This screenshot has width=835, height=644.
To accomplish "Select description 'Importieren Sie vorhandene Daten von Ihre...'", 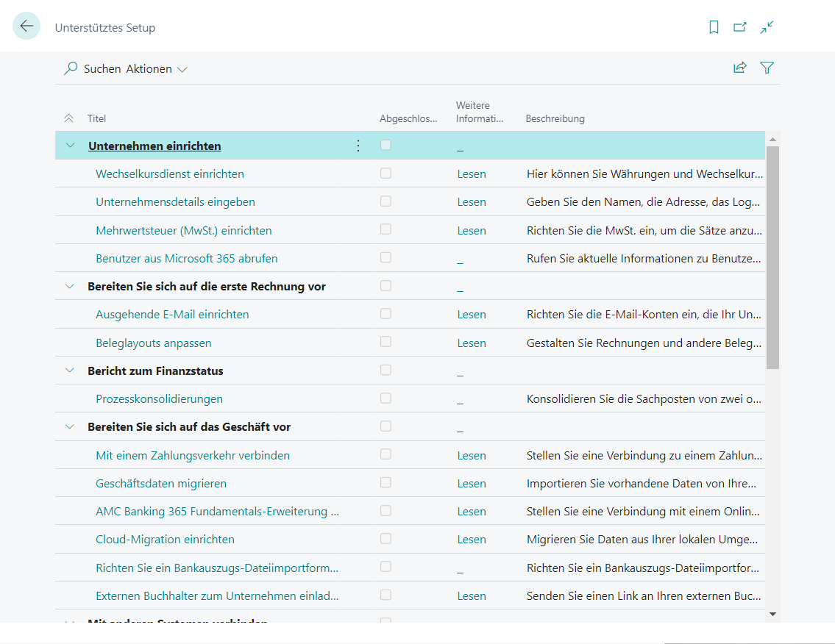I will coord(642,484).
